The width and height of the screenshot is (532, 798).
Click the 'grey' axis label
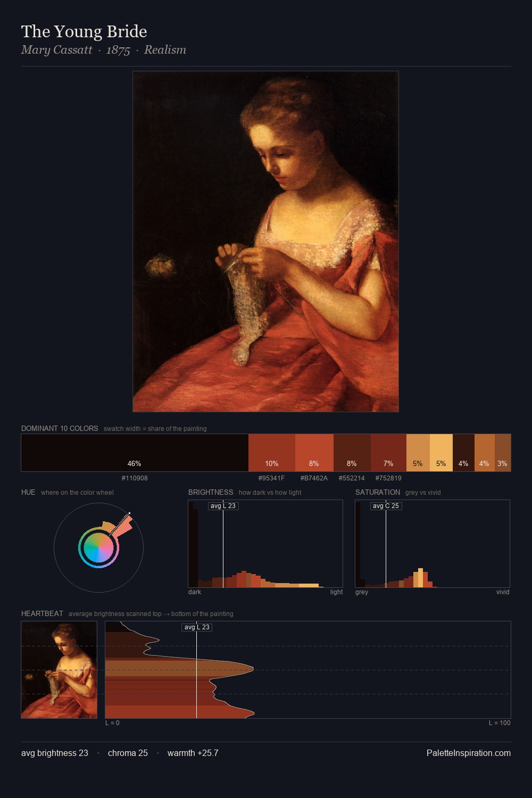click(362, 592)
